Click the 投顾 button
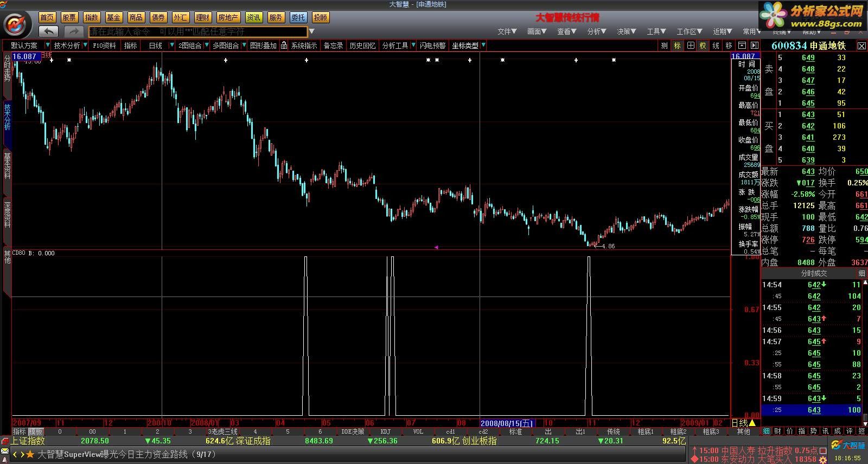Image resolution: width=868 pixels, height=464 pixels. pyautogui.click(x=321, y=17)
